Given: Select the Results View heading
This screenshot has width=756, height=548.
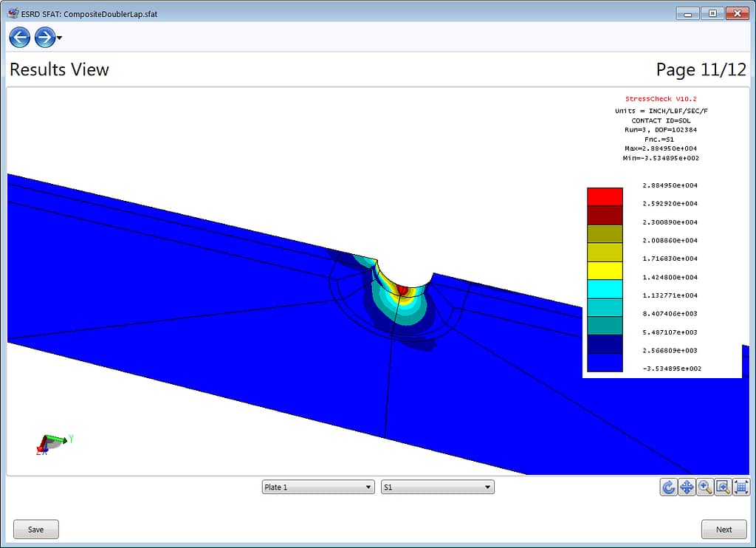Looking at the screenshot, I should click(59, 69).
